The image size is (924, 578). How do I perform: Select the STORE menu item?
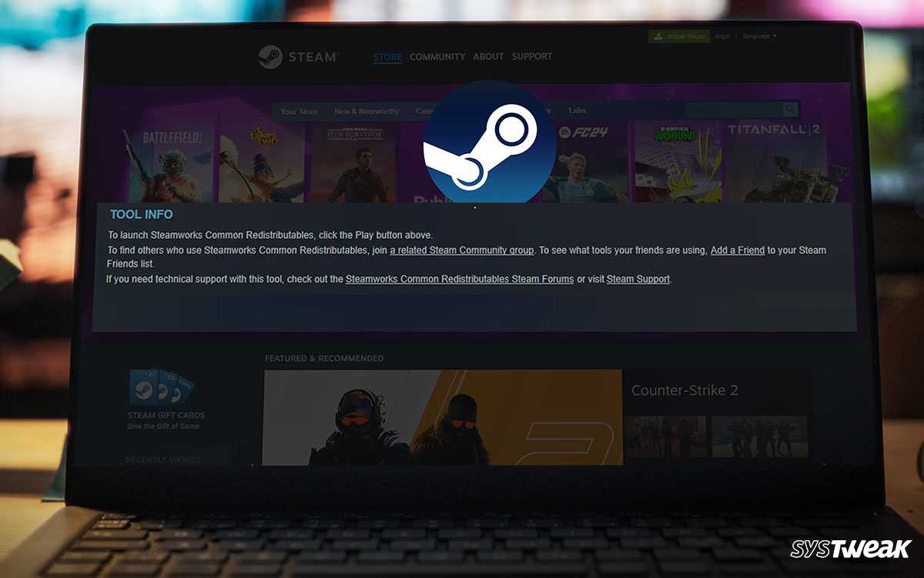pyautogui.click(x=387, y=57)
